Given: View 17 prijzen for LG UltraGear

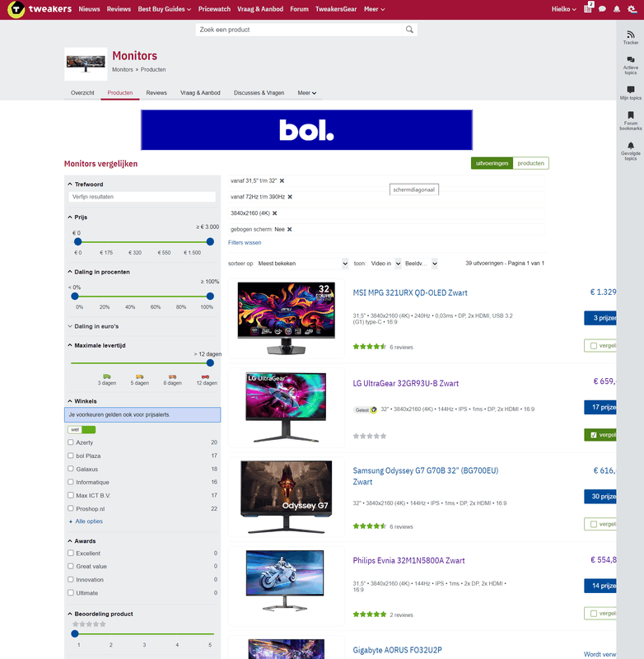Looking at the screenshot, I should point(600,407).
